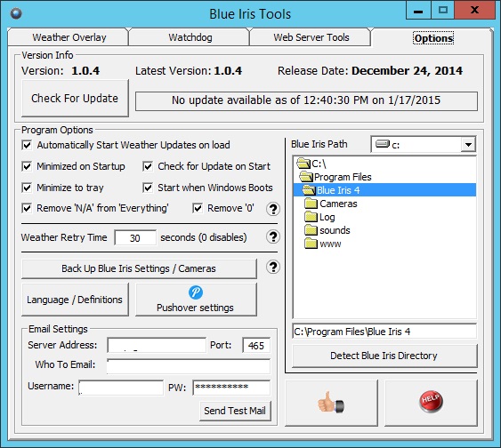
Task: Click the Server Address input field
Action: (157, 345)
